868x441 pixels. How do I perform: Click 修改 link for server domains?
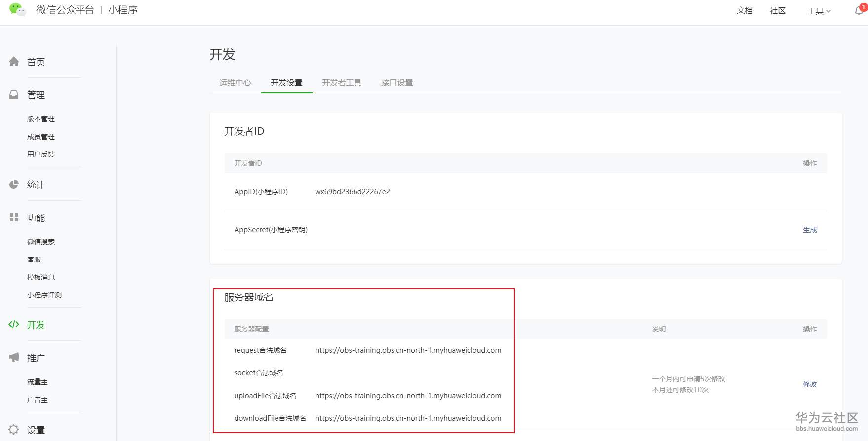810,384
